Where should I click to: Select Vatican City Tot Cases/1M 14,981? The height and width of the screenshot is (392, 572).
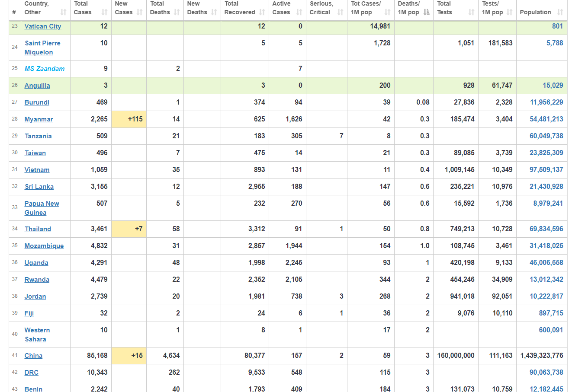371,26
